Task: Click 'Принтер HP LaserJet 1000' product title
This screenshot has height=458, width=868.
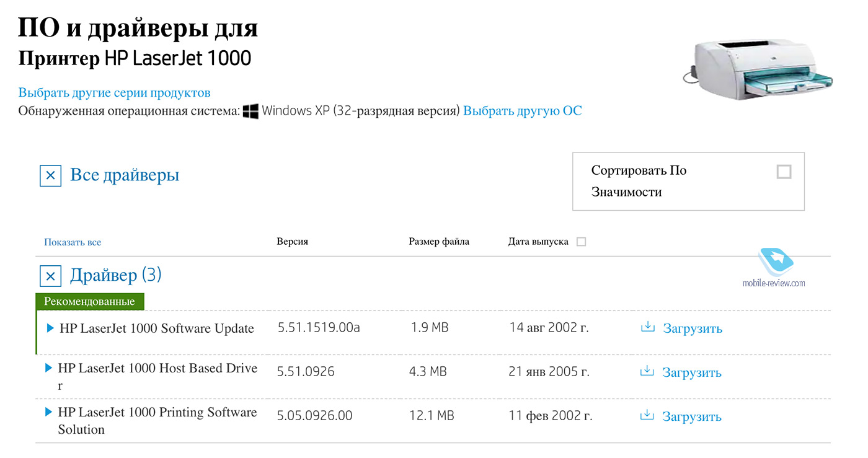Action: tap(135, 58)
